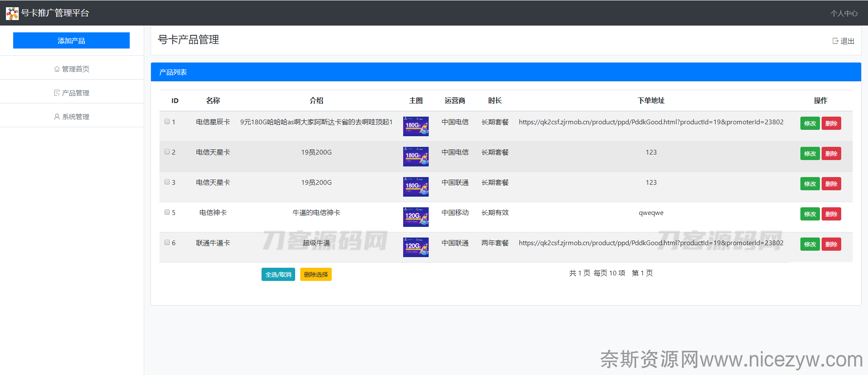
Task: Tick the checkbox for product ID 6
Action: click(x=167, y=242)
